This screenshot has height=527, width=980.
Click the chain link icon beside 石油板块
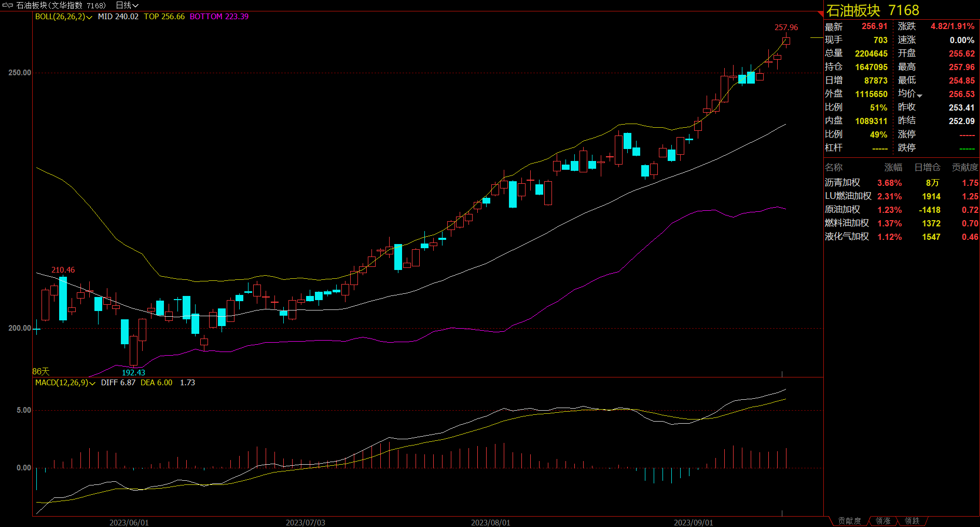click(8, 5)
